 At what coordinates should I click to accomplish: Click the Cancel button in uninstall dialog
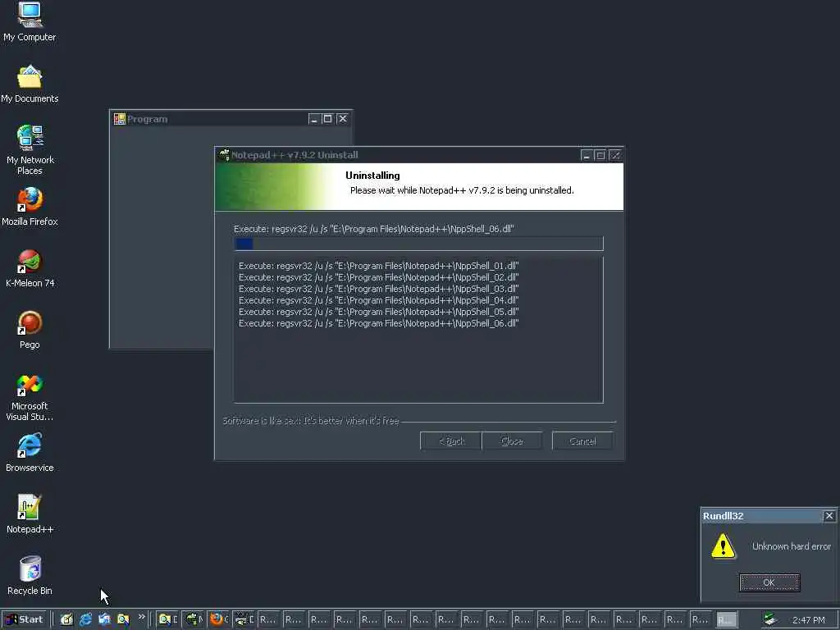[582, 441]
